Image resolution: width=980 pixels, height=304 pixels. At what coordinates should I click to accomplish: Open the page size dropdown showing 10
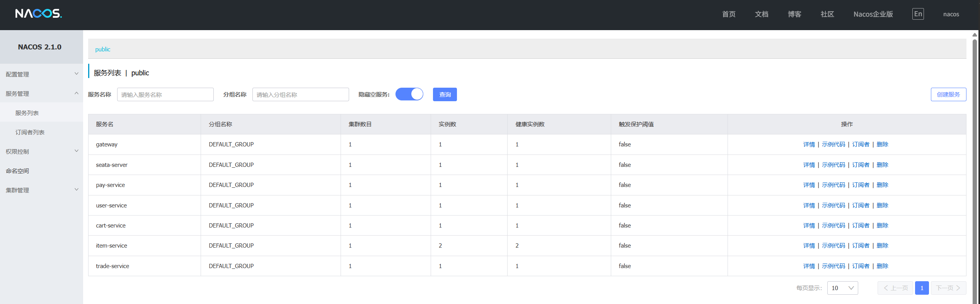(x=842, y=288)
